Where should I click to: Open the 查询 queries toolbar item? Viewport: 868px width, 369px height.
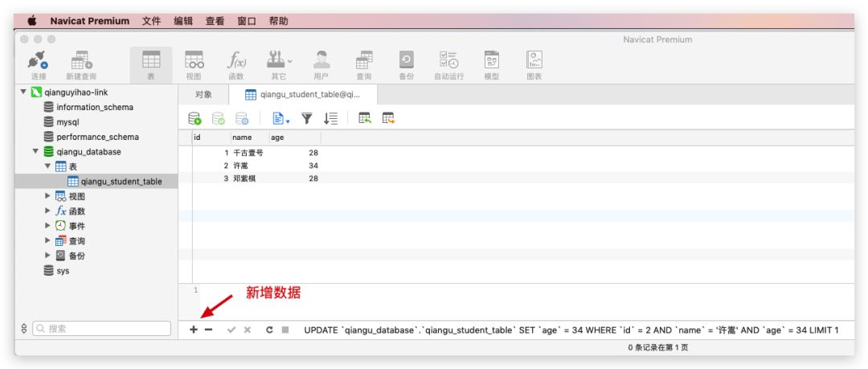(x=364, y=65)
